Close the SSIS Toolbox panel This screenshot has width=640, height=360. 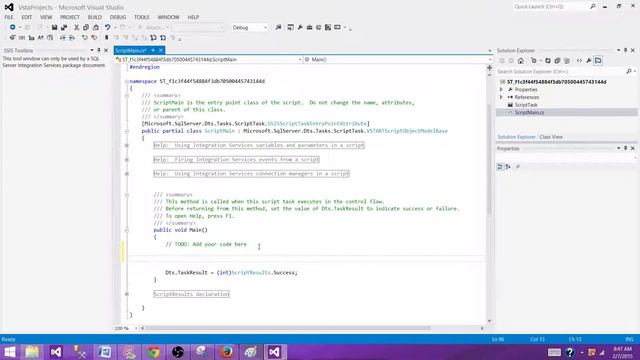106,50
